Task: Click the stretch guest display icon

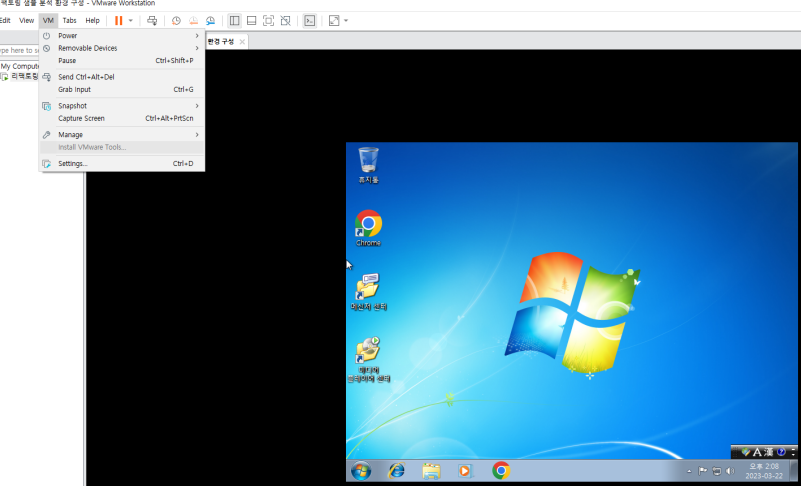Action: click(x=334, y=20)
